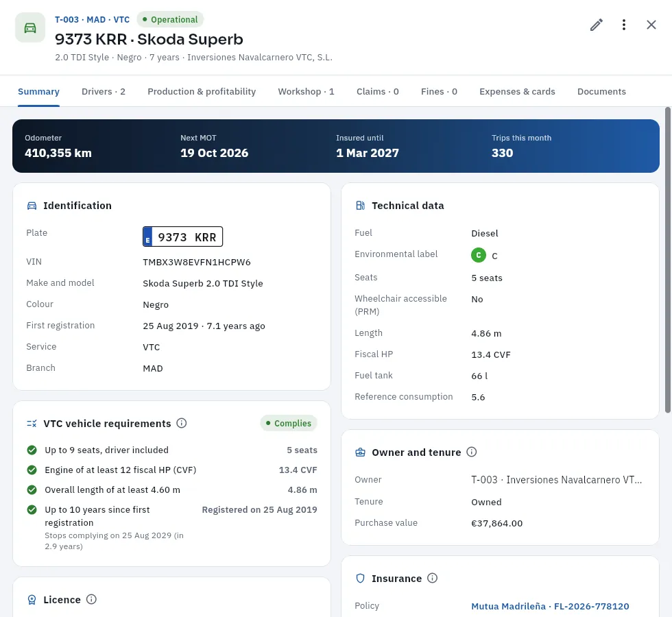Switch to the Documents tab
Screen dimensions: 672x617
pos(601,92)
